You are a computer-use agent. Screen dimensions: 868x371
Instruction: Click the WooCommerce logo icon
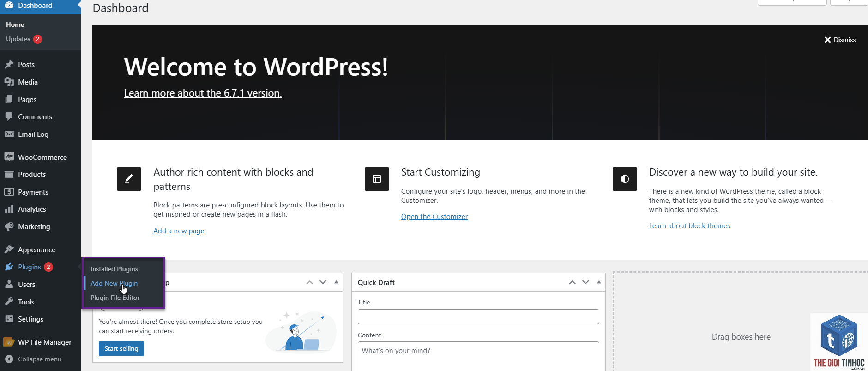[x=9, y=157]
